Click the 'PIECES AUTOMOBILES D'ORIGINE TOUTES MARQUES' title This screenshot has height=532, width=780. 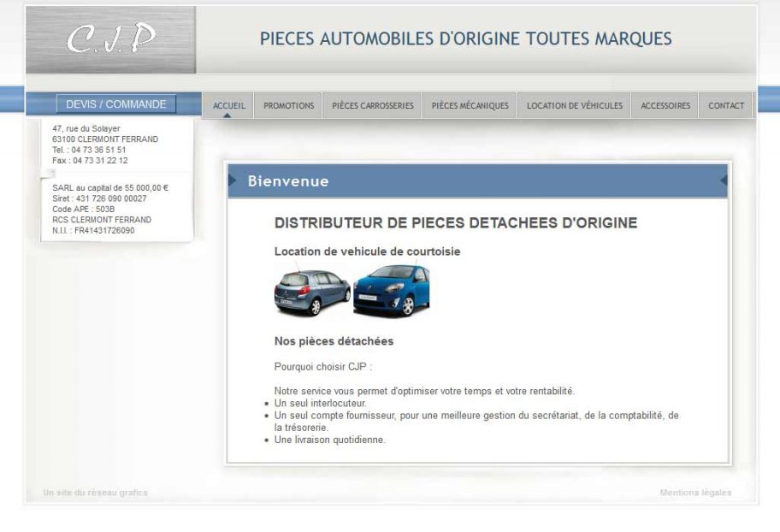pyautogui.click(x=465, y=39)
